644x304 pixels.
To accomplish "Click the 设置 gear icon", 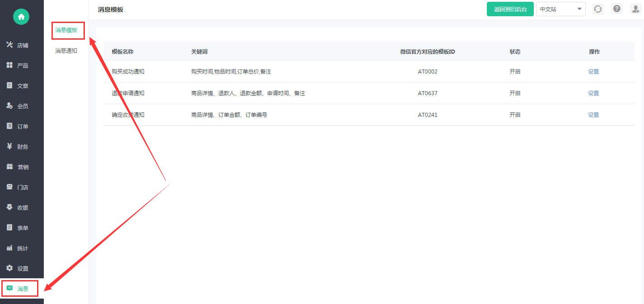I will [x=9, y=268].
